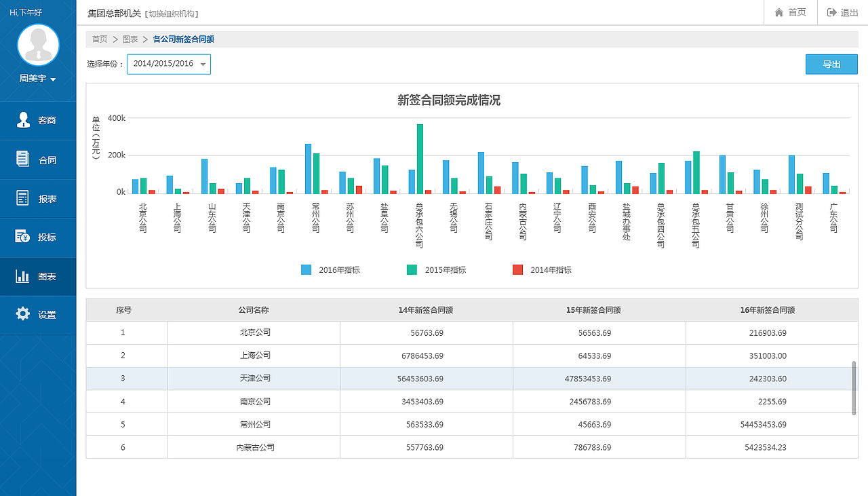Expand the 周美宇 user menu arrow
The height and width of the screenshot is (496, 868).
(x=53, y=79)
